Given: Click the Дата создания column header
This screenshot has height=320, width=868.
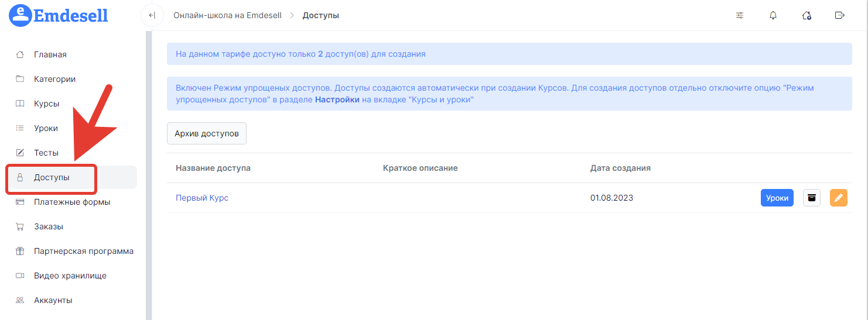Looking at the screenshot, I should tap(620, 168).
